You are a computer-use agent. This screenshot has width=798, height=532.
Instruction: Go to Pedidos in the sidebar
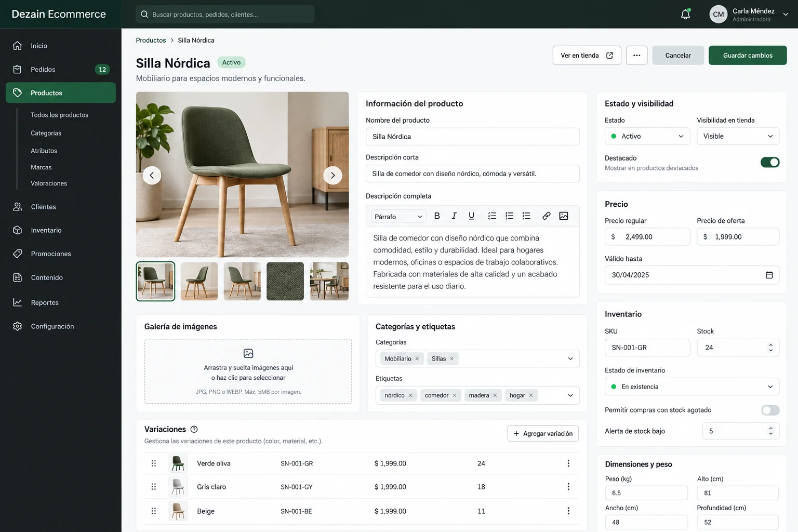tap(61, 69)
